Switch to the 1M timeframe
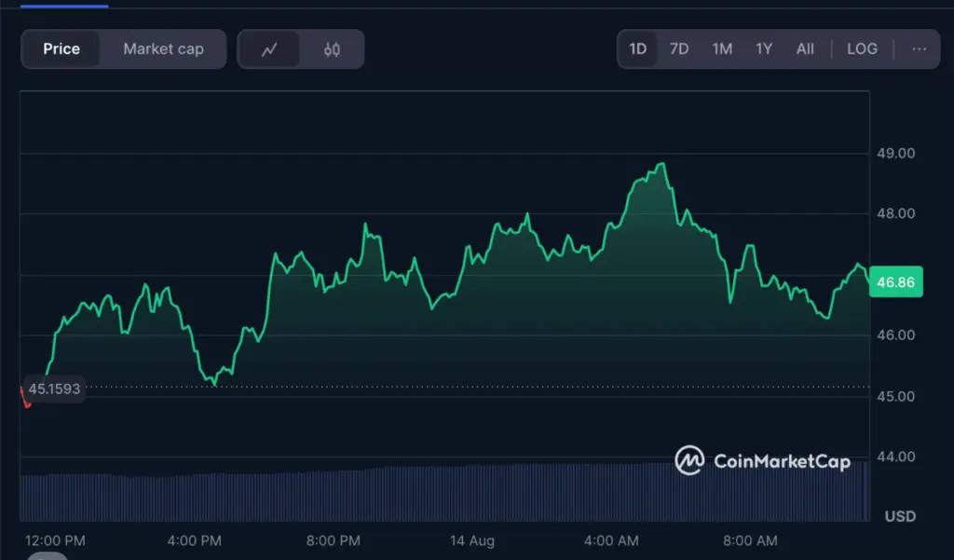Image resolution: width=954 pixels, height=560 pixels. (x=722, y=48)
